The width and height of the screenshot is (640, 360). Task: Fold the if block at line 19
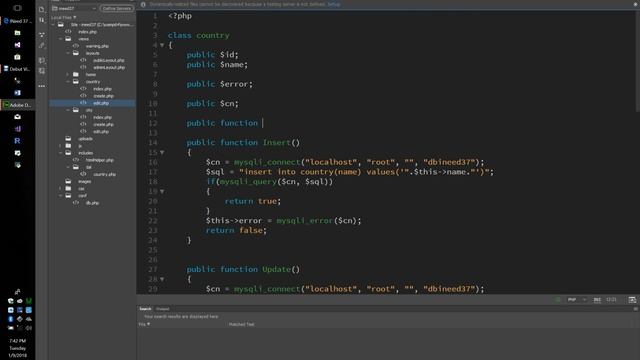[162, 191]
